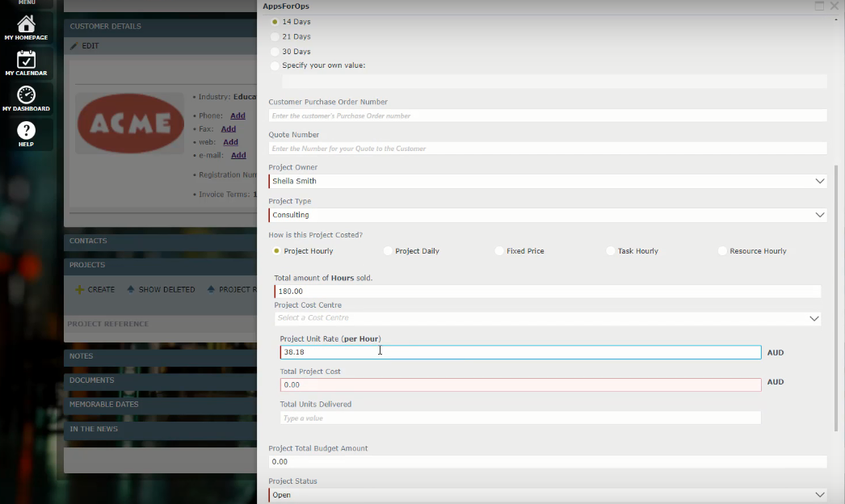The height and width of the screenshot is (504, 845).
Task: Click Add link next to web
Action: click(231, 142)
